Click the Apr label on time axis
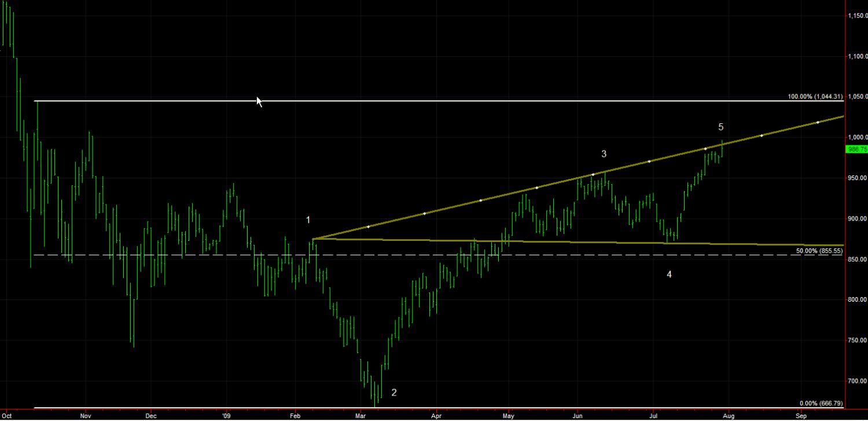 pyautogui.click(x=436, y=416)
